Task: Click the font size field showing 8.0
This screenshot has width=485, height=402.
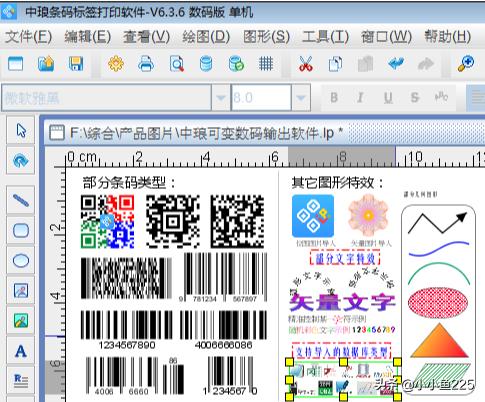Action: tap(261, 98)
